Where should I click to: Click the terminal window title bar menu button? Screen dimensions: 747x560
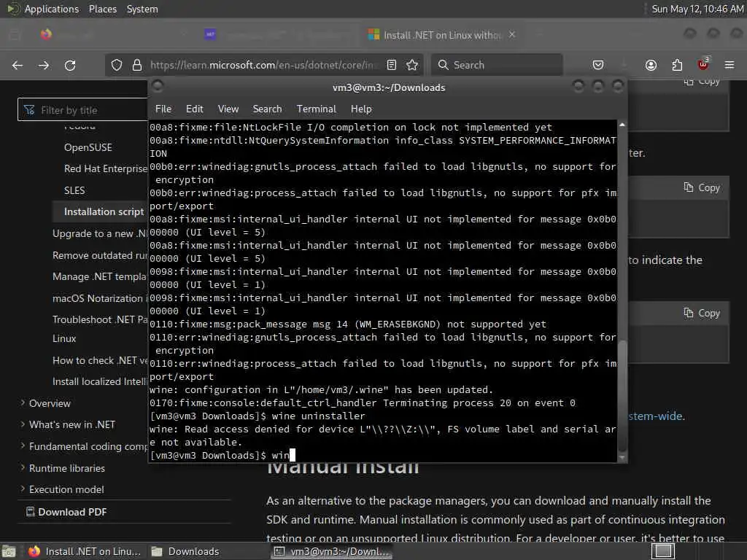click(158, 86)
